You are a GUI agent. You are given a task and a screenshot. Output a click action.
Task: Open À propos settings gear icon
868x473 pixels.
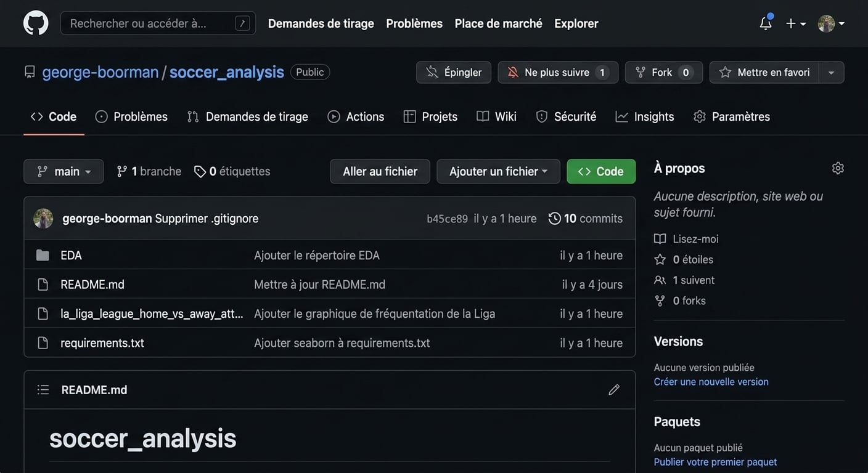(838, 168)
